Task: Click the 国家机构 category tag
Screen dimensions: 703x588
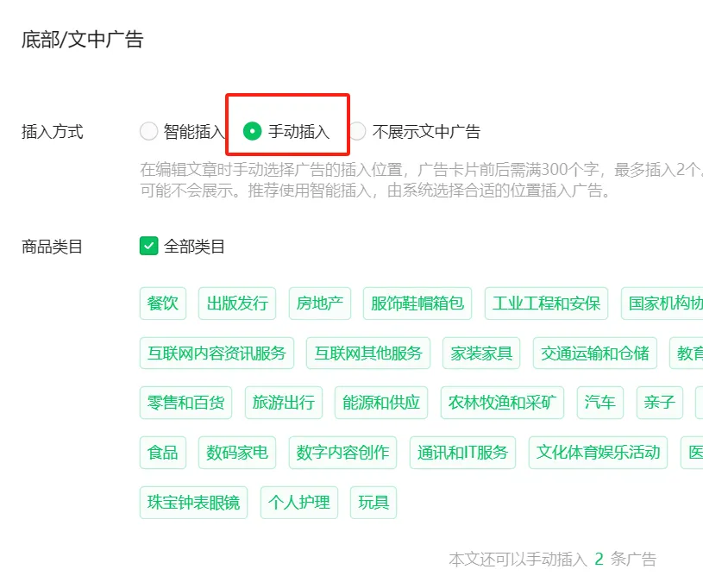Action: click(662, 303)
